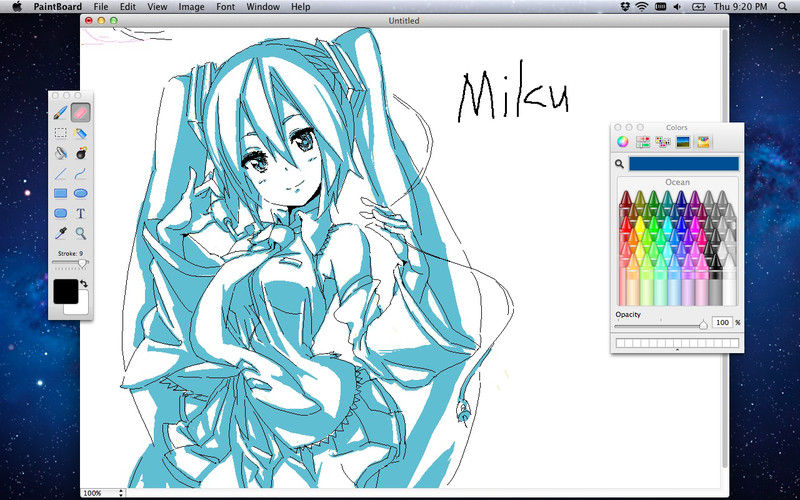
Task: Click the Stroke width slider handle
Action: click(x=82, y=263)
